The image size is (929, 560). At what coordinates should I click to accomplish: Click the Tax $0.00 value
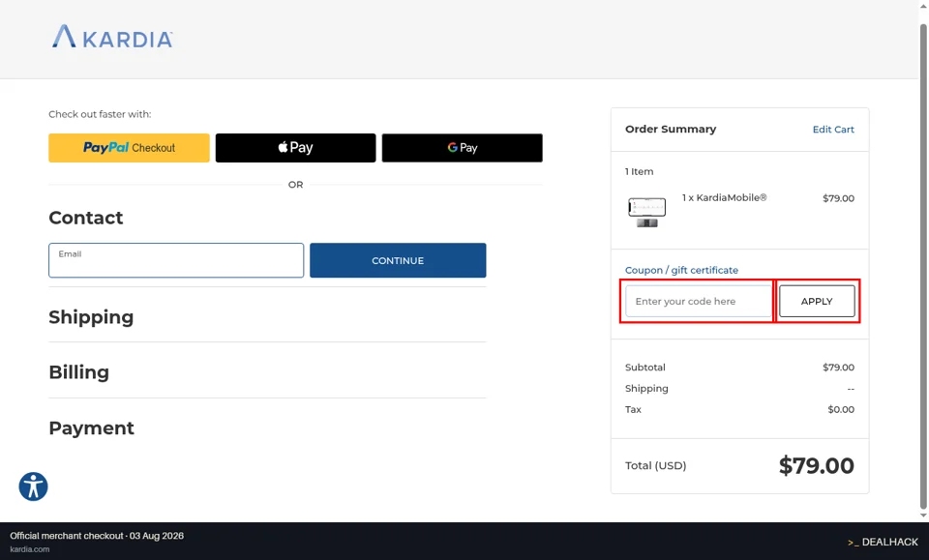(x=841, y=409)
